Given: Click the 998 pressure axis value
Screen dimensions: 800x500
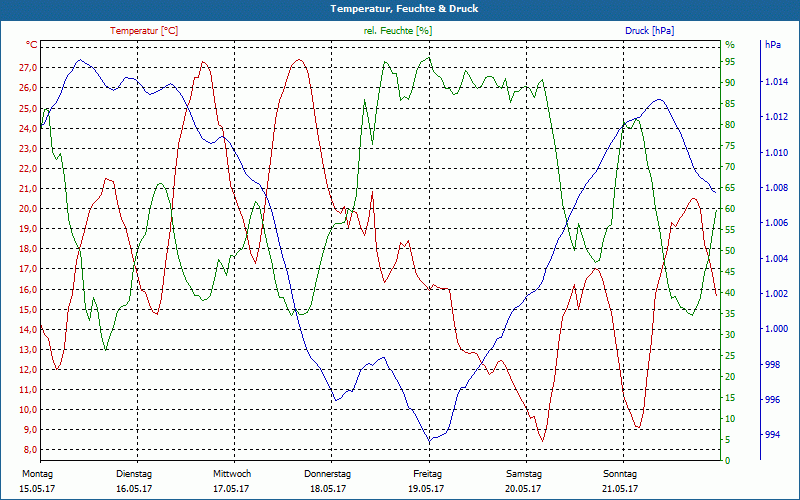Looking at the screenshot, I should (773, 364).
